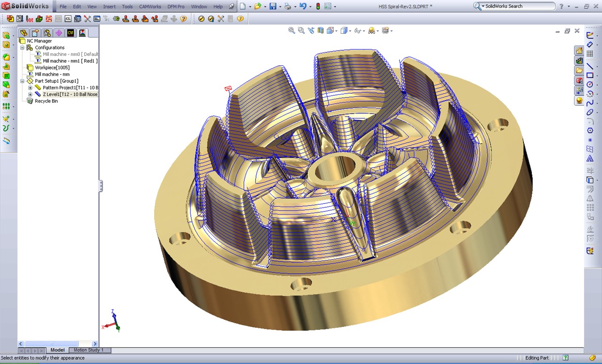Click the Undo arrow icon
The image size is (602, 364).
(x=303, y=7)
